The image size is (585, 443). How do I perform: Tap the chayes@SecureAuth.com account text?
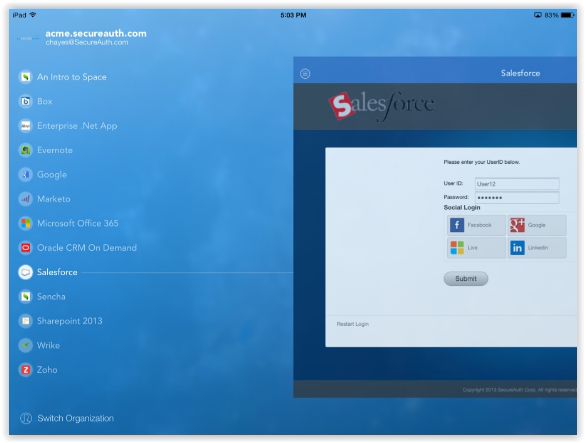[87, 43]
